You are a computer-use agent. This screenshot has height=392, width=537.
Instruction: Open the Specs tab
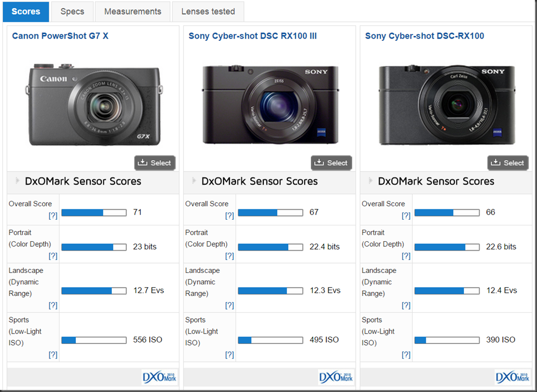[x=72, y=11]
